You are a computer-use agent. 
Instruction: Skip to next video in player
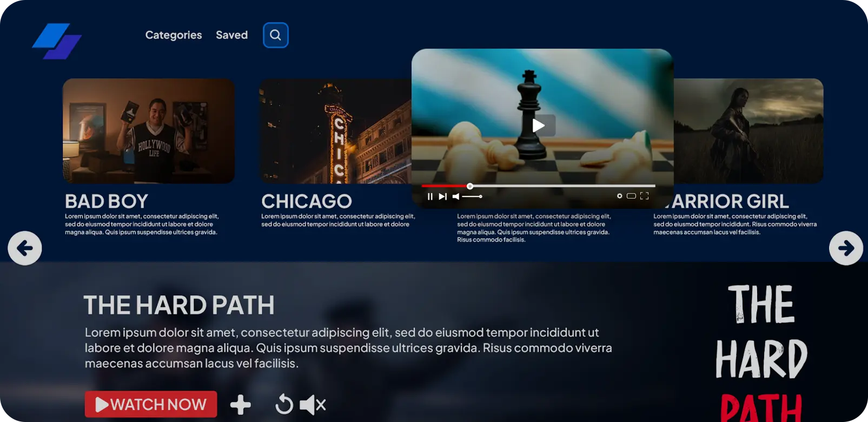click(x=443, y=196)
